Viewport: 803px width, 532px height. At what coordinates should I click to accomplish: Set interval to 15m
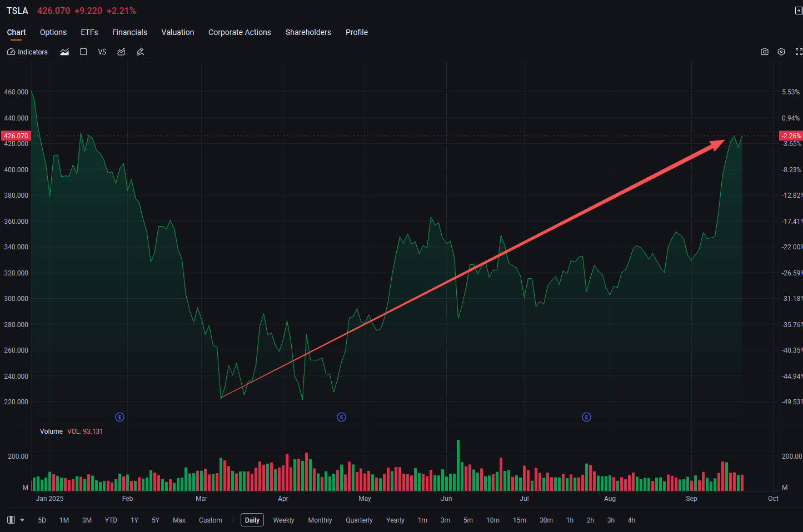point(520,520)
